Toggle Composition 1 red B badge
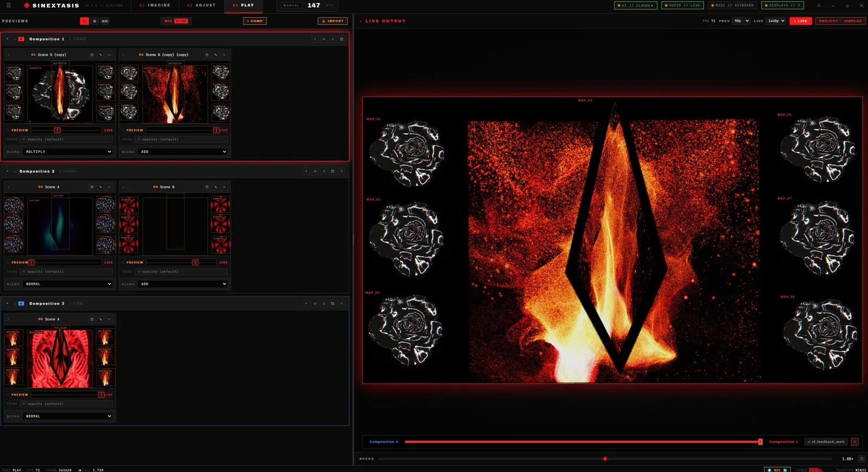868x472 pixels. (21, 39)
